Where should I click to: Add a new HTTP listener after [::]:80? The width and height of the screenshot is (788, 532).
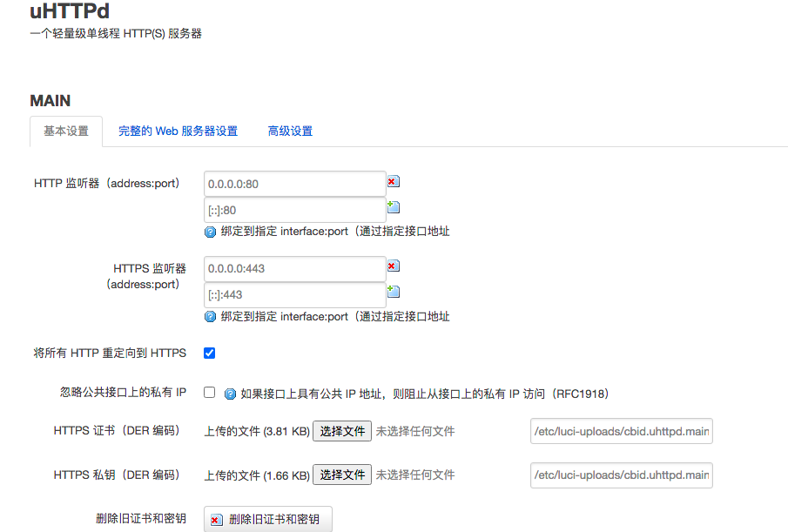pyautogui.click(x=393, y=207)
